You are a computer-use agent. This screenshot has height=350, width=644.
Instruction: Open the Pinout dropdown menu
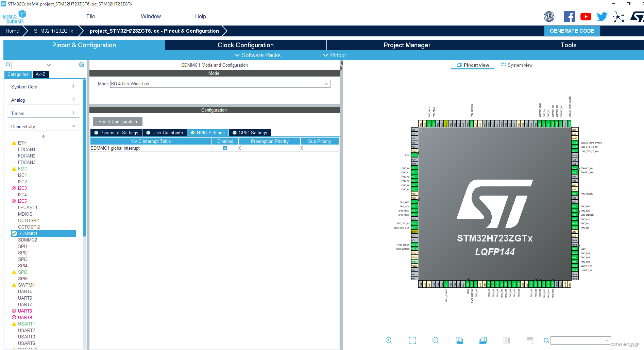pos(335,55)
